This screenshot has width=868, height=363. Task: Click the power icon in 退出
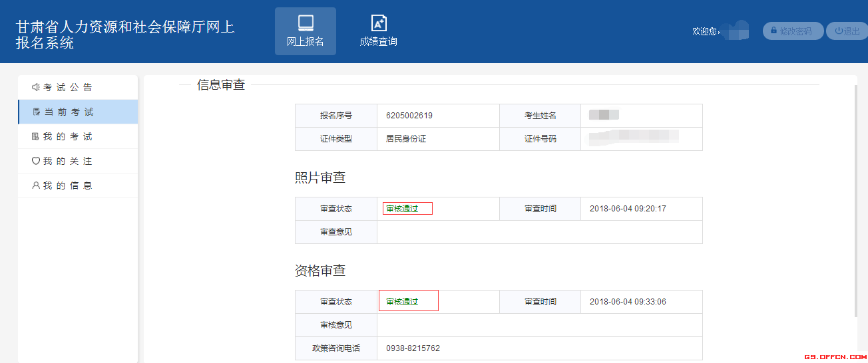(x=838, y=31)
